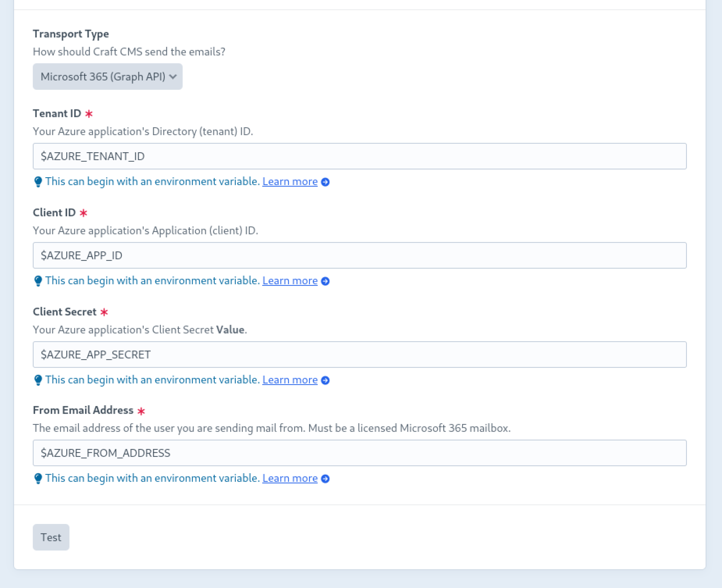Screen dimensions: 722x588
Task: Click 'How should Craft CMS send the emails?' text
Action: click(129, 52)
